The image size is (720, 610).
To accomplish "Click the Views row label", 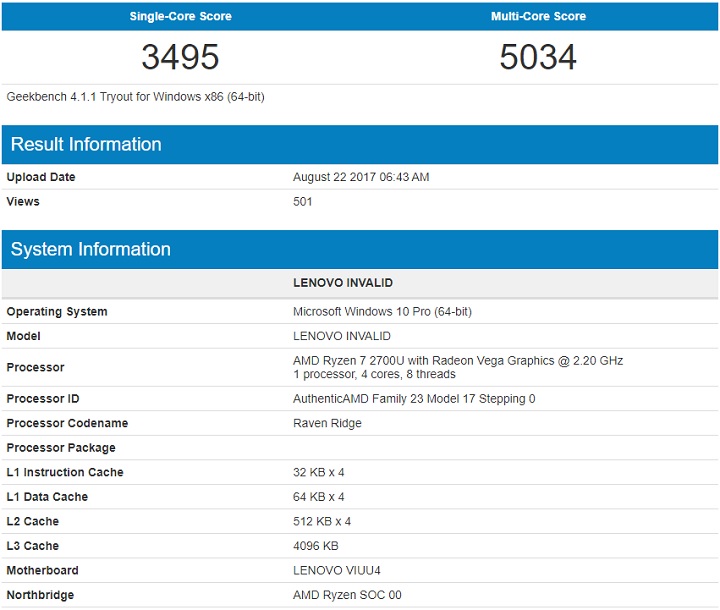I will click(23, 202).
